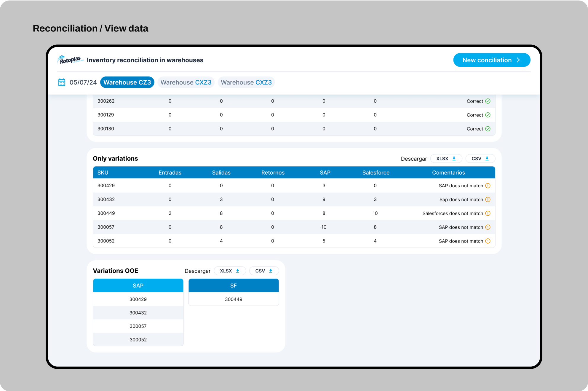
Task: Click the warning icon for SKU 300429
Action: pyautogui.click(x=488, y=186)
